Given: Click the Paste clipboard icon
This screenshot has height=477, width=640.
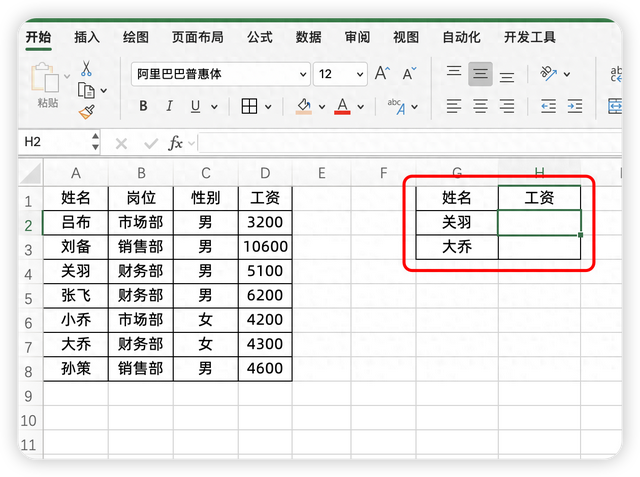Looking at the screenshot, I should point(45,77).
